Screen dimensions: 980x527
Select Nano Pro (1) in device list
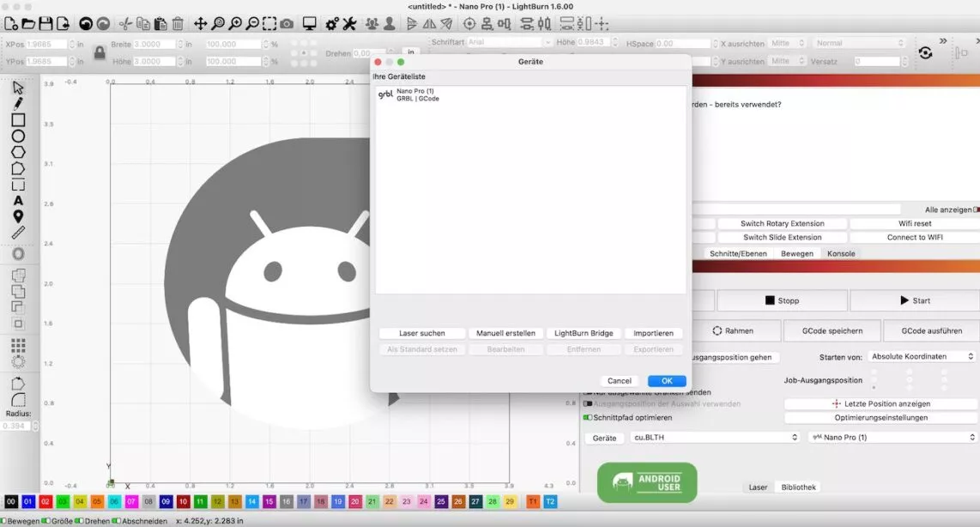[530, 94]
